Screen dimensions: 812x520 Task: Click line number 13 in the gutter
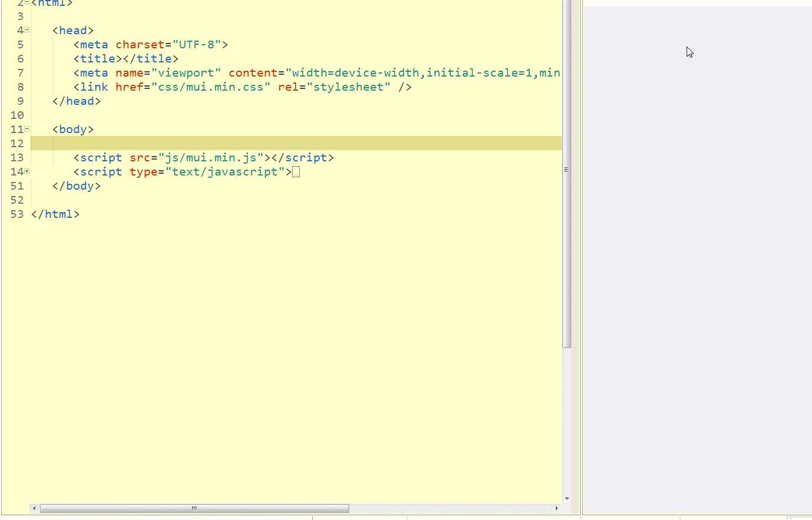click(17, 158)
